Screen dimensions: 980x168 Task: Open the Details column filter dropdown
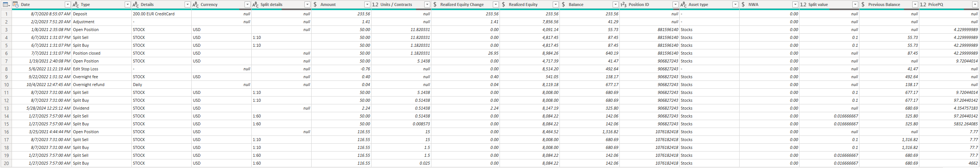187,4
